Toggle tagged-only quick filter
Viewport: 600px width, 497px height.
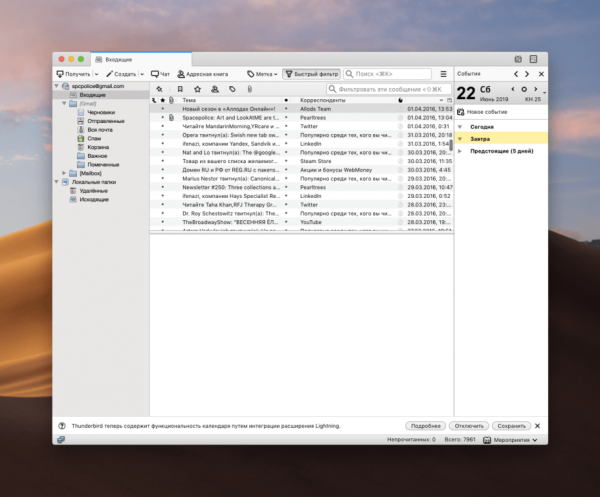[232, 89]
